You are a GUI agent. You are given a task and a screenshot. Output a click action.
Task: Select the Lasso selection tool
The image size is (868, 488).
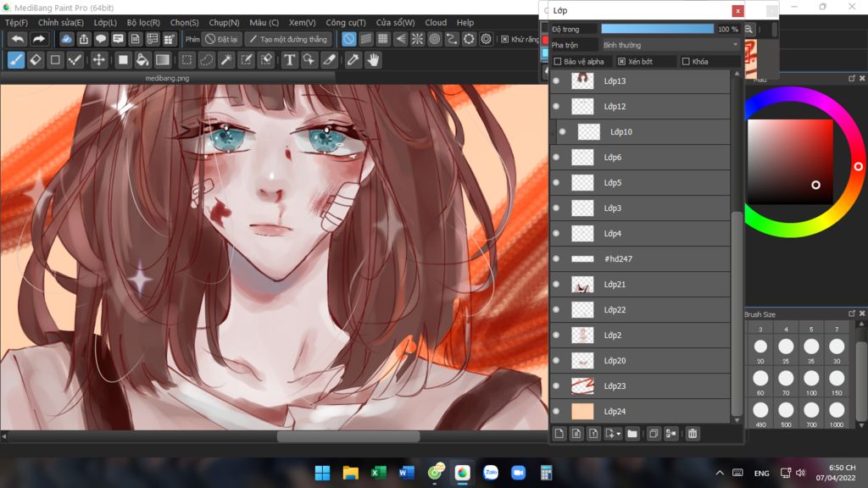207,60
